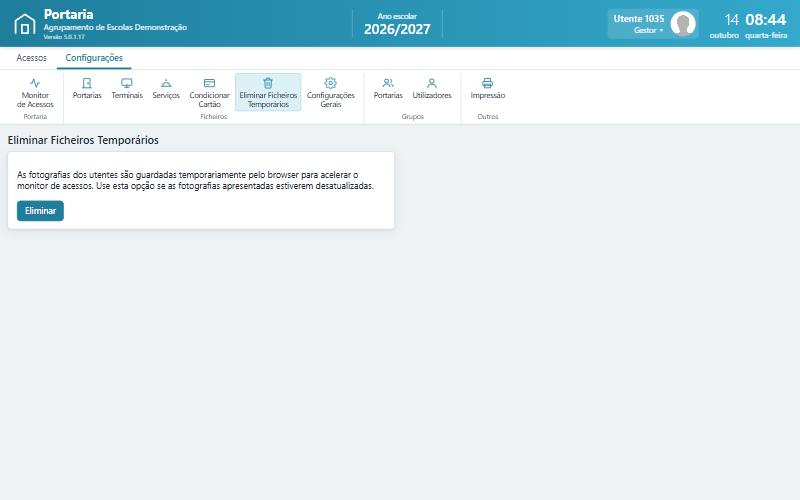Switch to the Acessos tab

(x=31, y=58)
